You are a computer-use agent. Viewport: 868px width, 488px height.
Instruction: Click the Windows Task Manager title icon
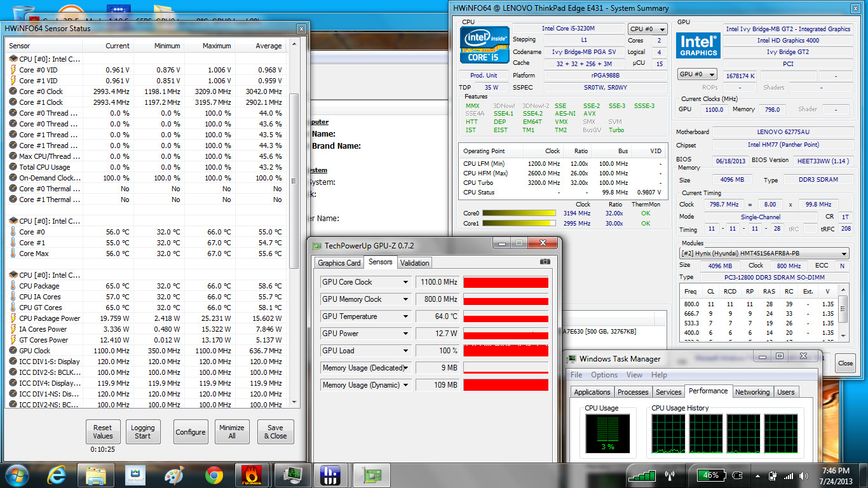click(x=571, y=359)
